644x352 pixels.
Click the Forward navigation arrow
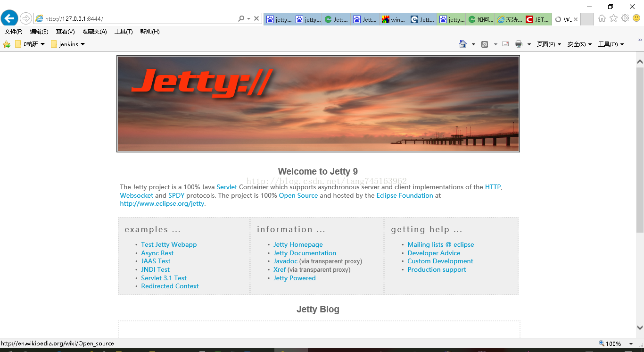pyautogui.click(x=25, y=18)
